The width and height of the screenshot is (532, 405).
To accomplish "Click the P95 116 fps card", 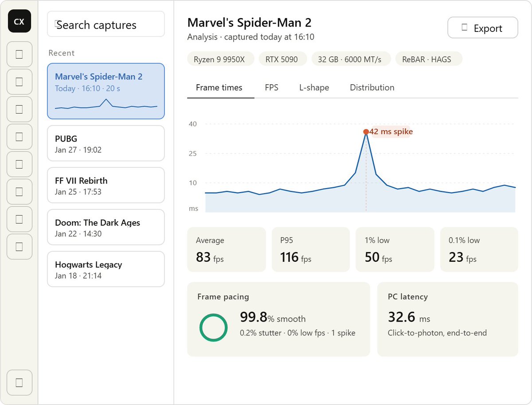I will point(311,250).
